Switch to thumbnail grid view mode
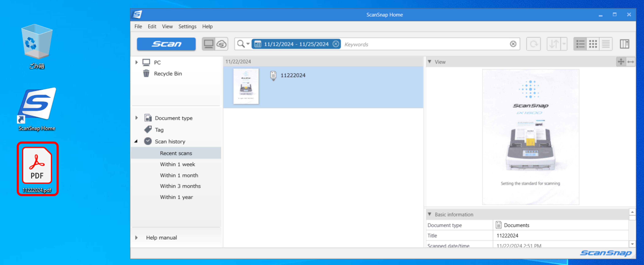Image resolution: width=644 pixels, height=265 pixels. pyautogui.click(x=593, y=44)
